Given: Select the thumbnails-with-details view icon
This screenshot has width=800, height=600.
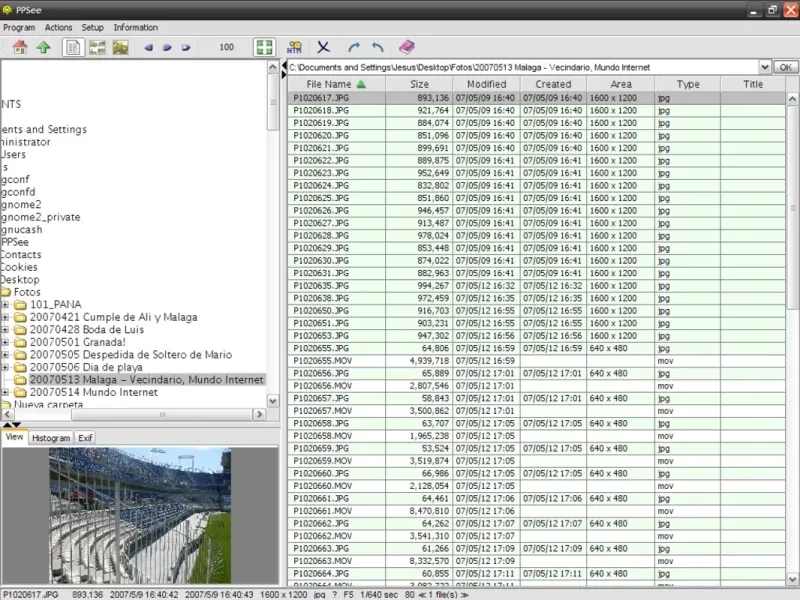Looking at the screenshot, I should point(97,47).
